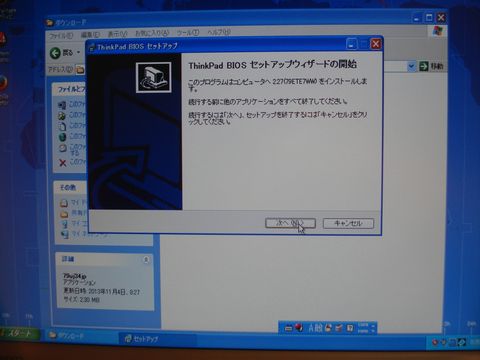Screen dimensions: 480x360
Task: Click the setup installer icon in the wizard
Action: (x=154, y=77)
